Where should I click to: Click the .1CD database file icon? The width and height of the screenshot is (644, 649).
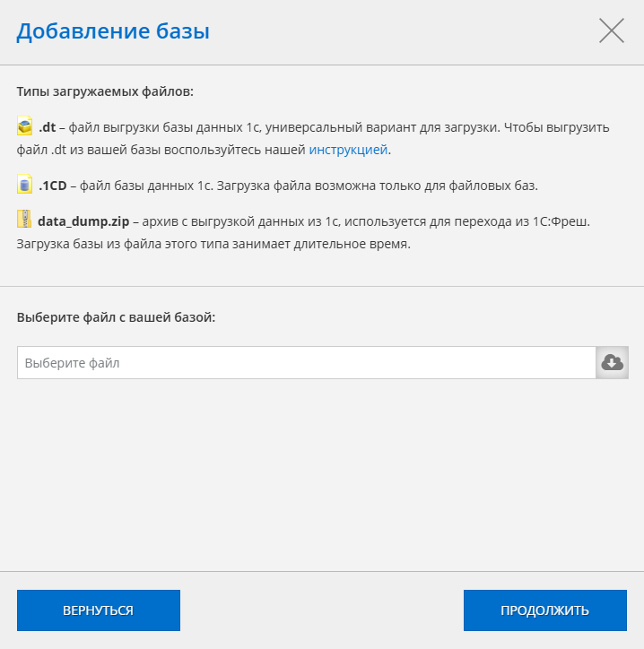[x=25, y=184]
